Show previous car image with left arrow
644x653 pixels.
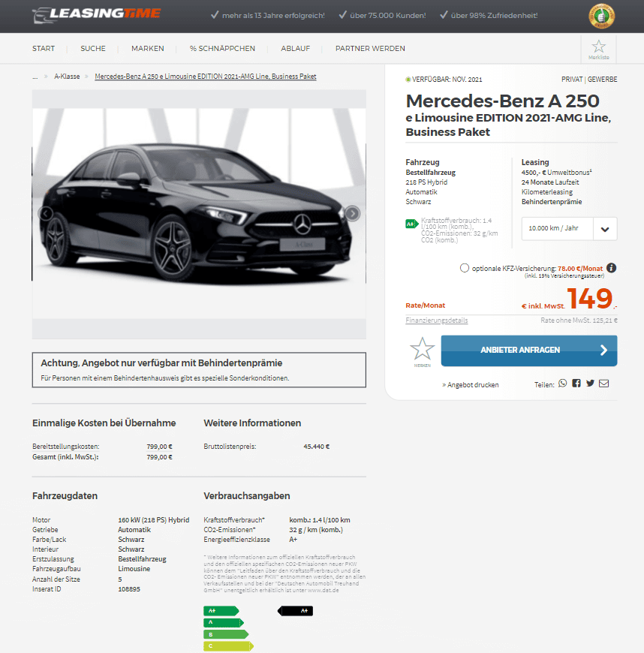(x=46, y=213)
